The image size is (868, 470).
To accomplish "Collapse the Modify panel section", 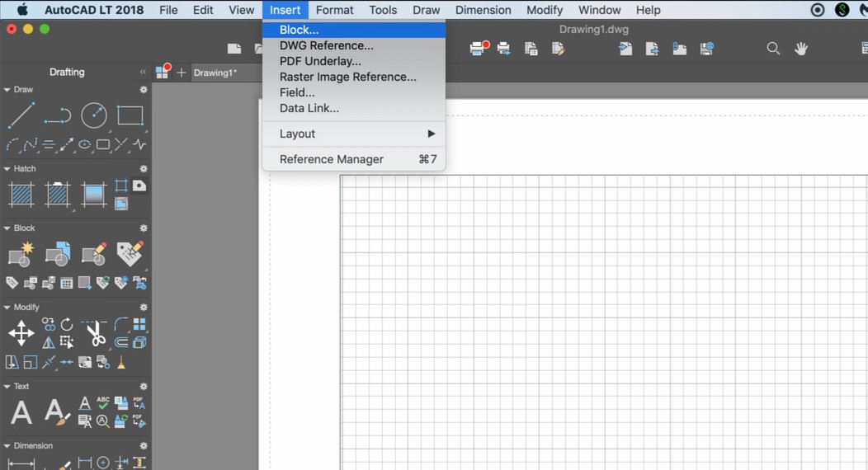I will pos(7,307).
